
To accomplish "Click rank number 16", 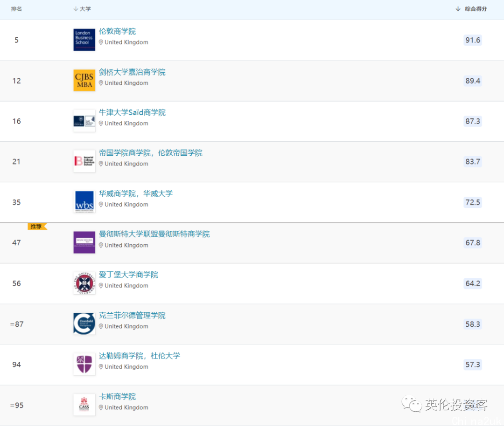I will (x=17, y=121).
